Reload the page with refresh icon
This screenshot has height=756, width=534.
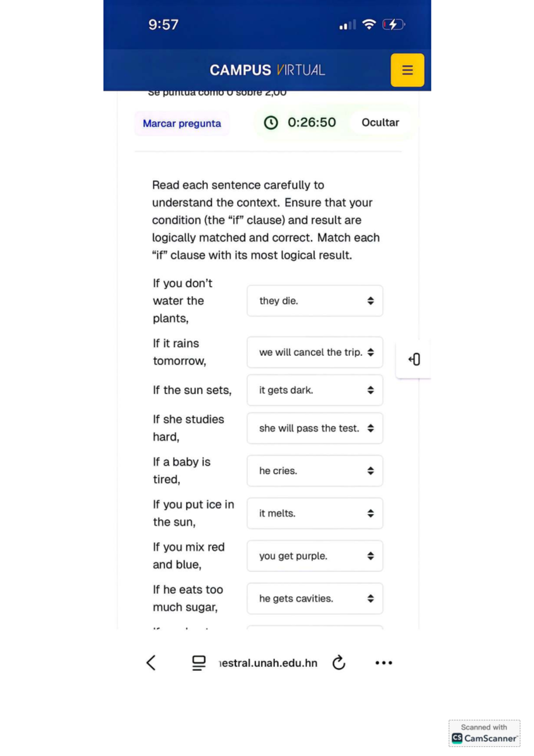tap(339, 663)
